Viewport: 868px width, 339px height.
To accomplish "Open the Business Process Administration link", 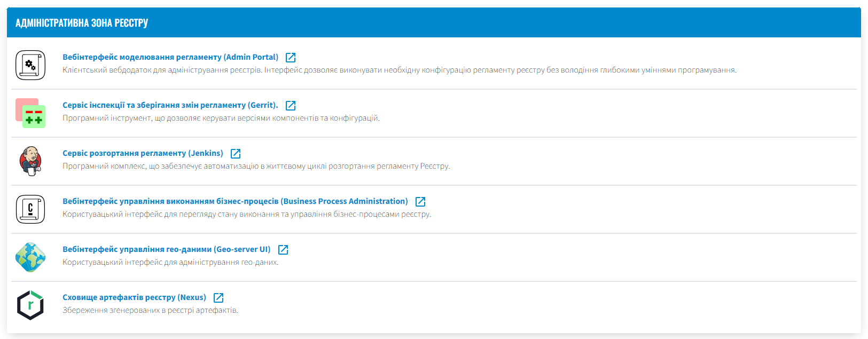I will tap(235, 201).
